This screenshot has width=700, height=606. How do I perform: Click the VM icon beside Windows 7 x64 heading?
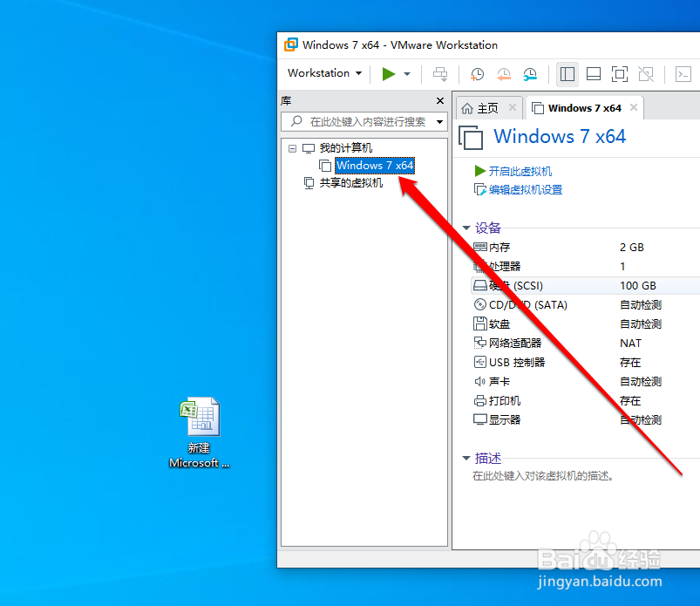click(x=471, y=138)
